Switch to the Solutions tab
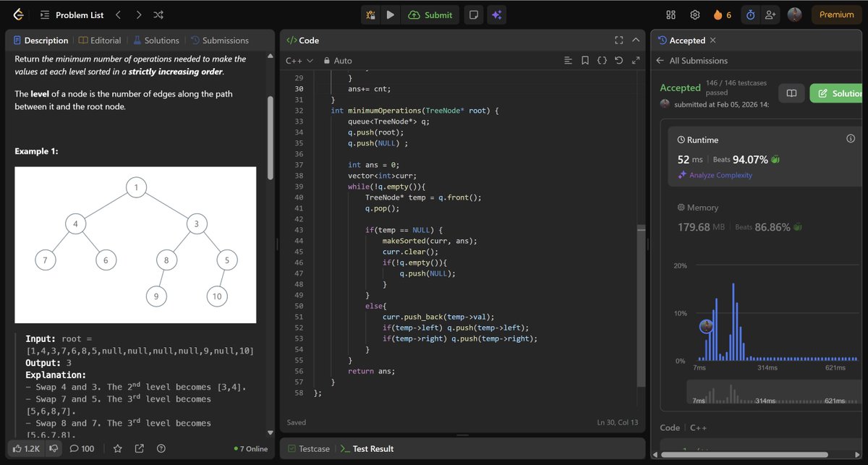Screen dimensions: 868x465 (x=156, y=40)
